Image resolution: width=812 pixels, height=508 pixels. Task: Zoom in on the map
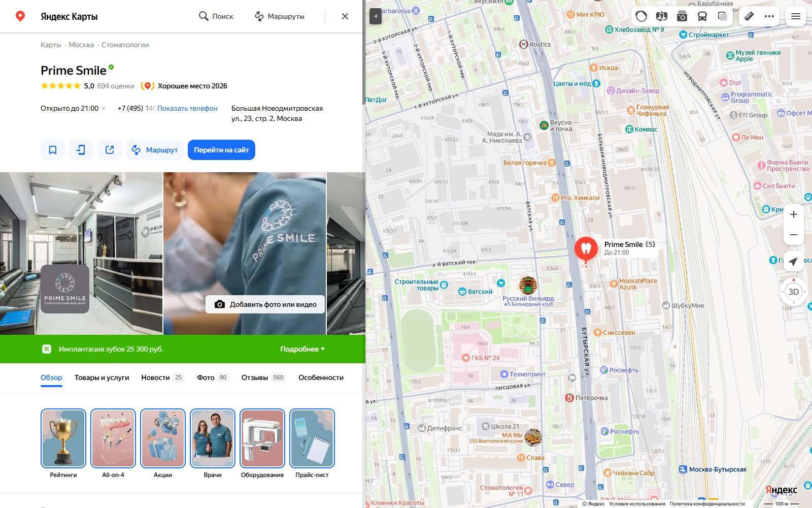pos(794,214)
